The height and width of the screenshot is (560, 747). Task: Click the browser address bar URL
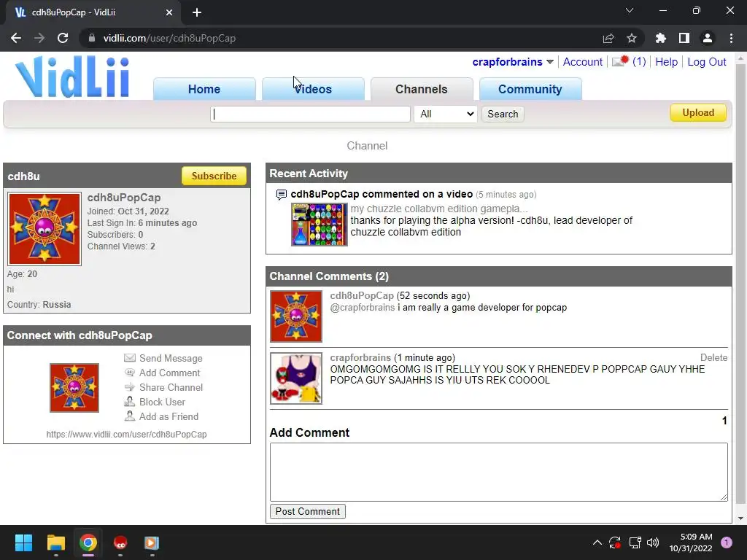coord(169,38)
